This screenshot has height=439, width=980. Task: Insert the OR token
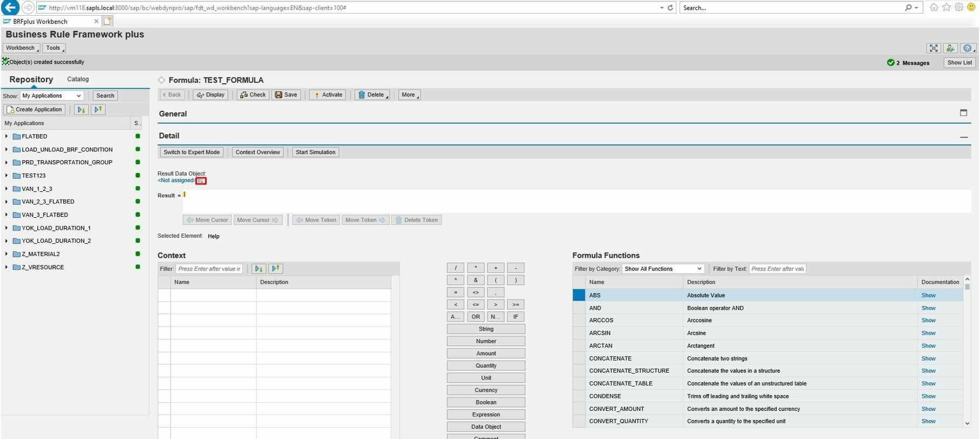click(476, 317)
